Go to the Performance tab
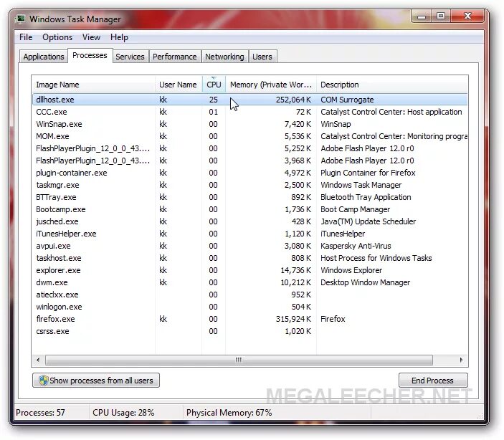Viewport: 504px width, 440px height. [x=174, y=57]
